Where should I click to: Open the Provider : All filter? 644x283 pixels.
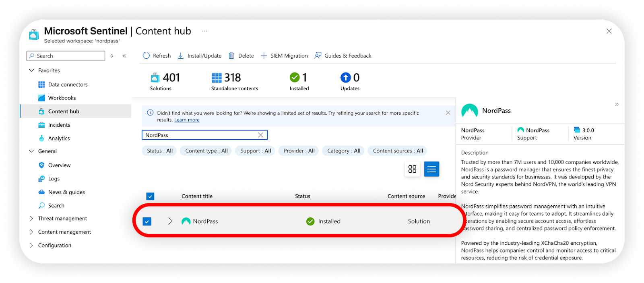[299, 151]
